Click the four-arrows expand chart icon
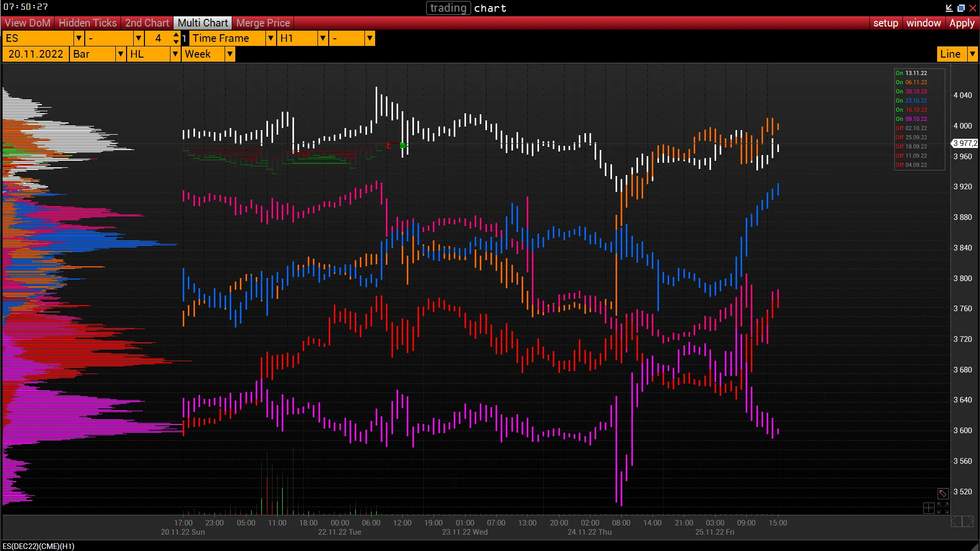The height and width of the screenshot is (551, 980). 943,508
